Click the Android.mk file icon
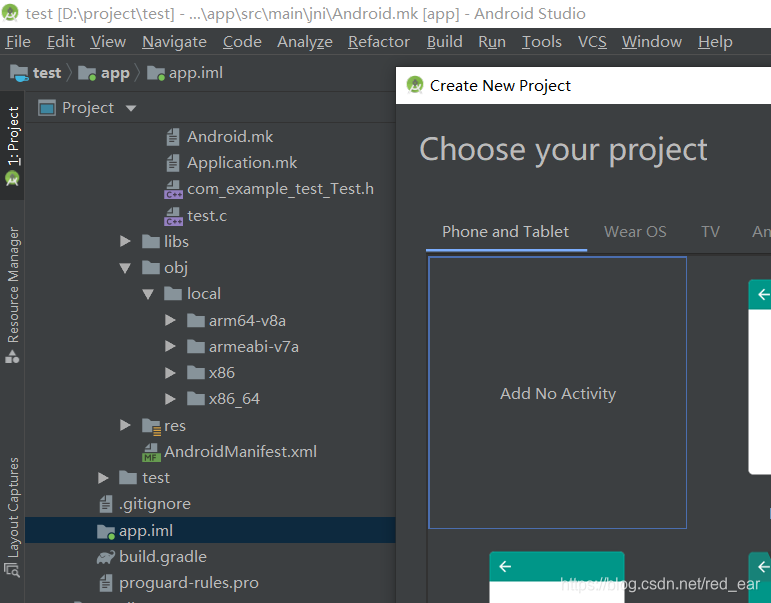The height and width of the screenshot is (603, 771). pos(173,137)
